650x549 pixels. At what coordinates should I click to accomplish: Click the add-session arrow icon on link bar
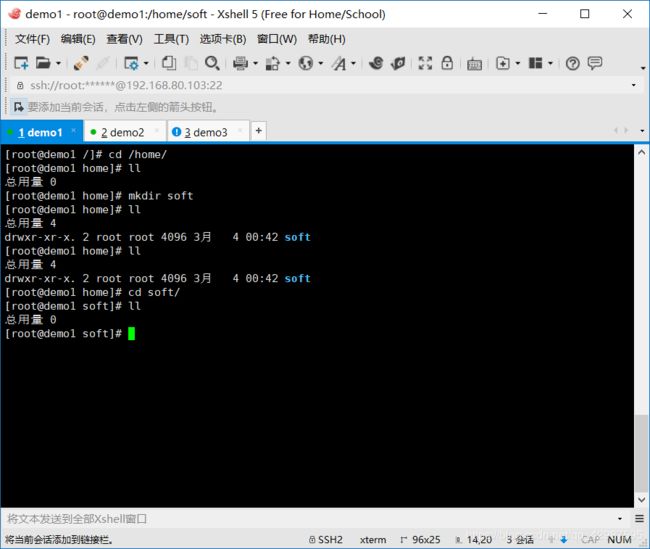click(18, 107)
